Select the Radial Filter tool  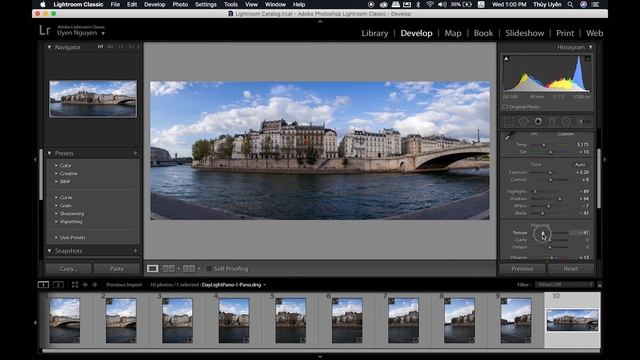pos(566,122)
